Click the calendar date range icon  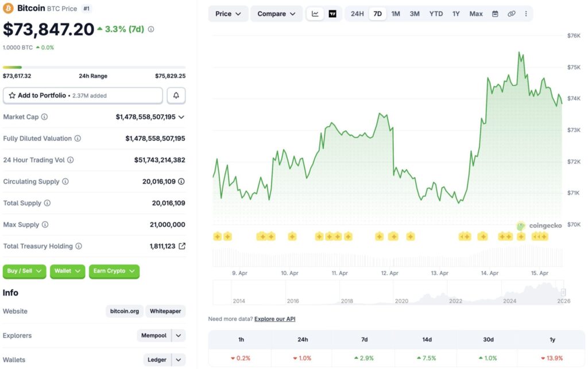coord(494,13)
